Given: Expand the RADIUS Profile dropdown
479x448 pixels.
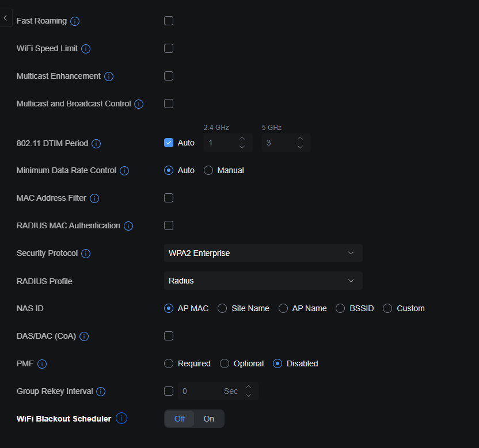Looking at the screenshot, I should click(263, 281).
